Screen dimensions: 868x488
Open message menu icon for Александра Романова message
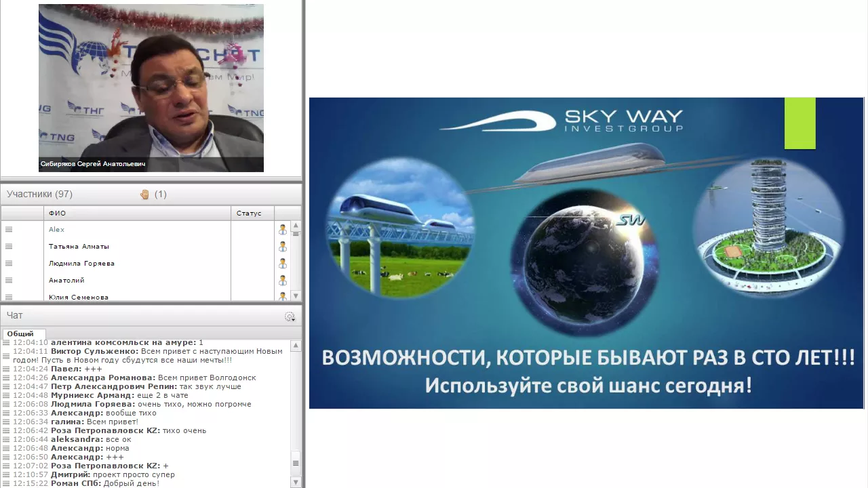pyautogui.click(x=7, y=378)
